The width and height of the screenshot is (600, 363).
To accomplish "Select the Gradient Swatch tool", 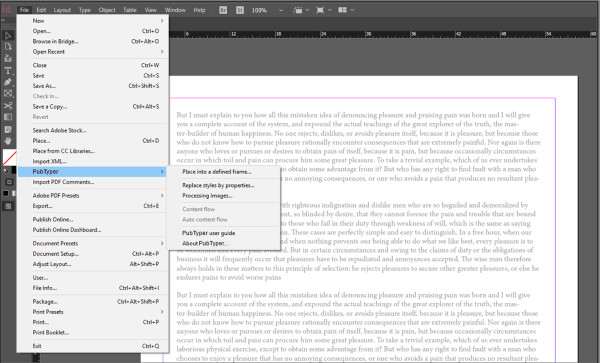I will coord(8,117).
